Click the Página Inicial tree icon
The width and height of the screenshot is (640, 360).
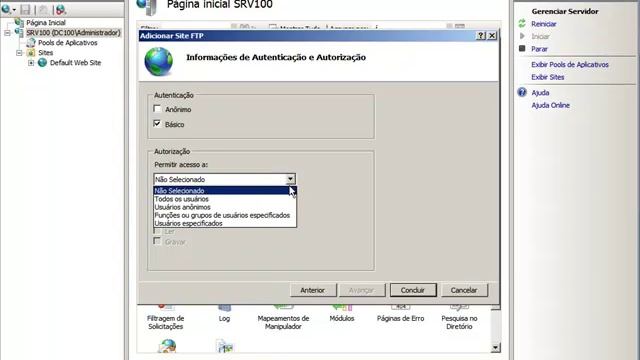[x=19, y=22]
